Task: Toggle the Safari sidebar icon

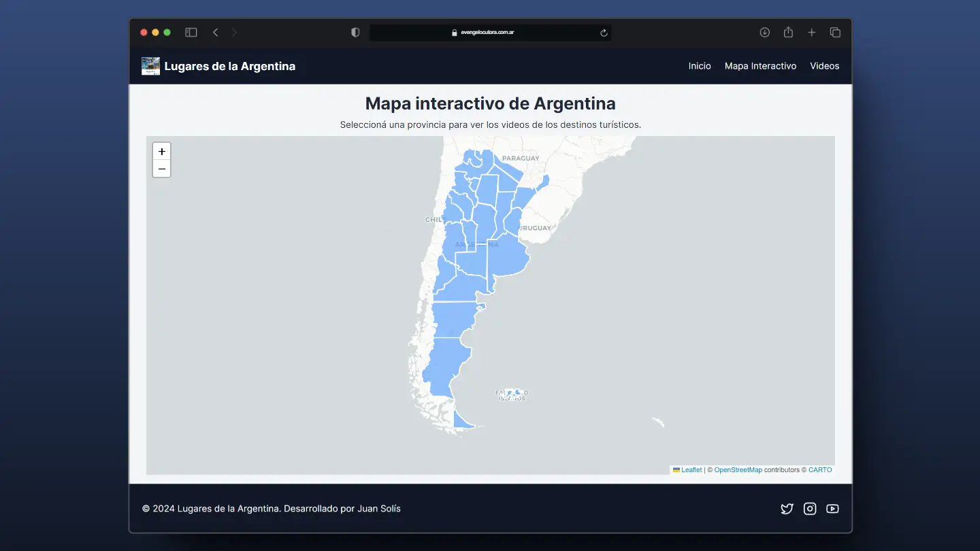Action: click(x=191, y=33)
